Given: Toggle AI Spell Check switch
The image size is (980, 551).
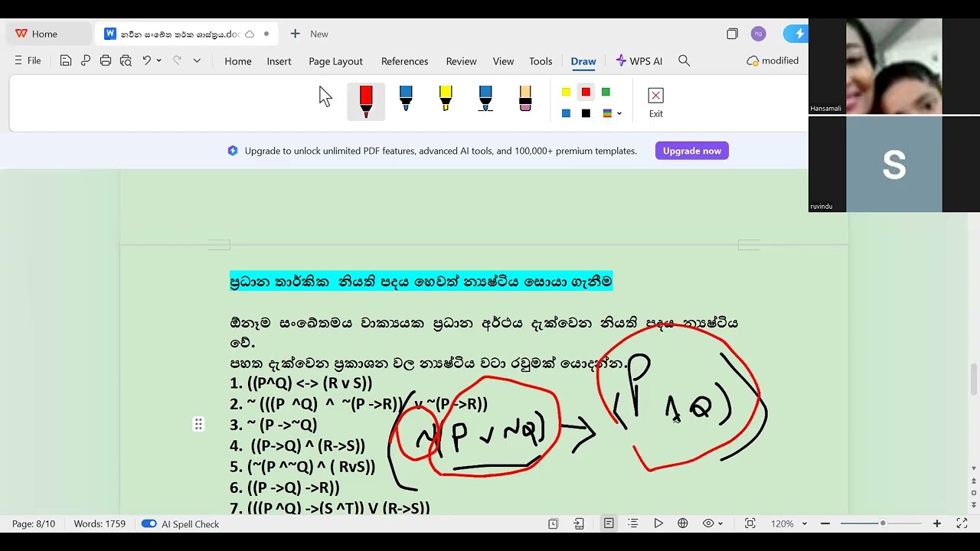Looking at the screenshot, I should (149, 524).
